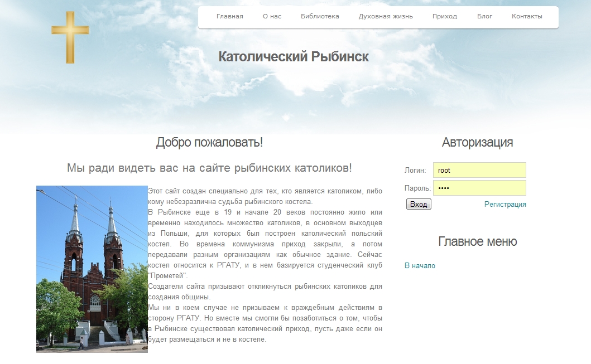The height and width of the screenshot is (364, 591).
Task: Go to Библиотека section
Action: click(x=320, y=16)
